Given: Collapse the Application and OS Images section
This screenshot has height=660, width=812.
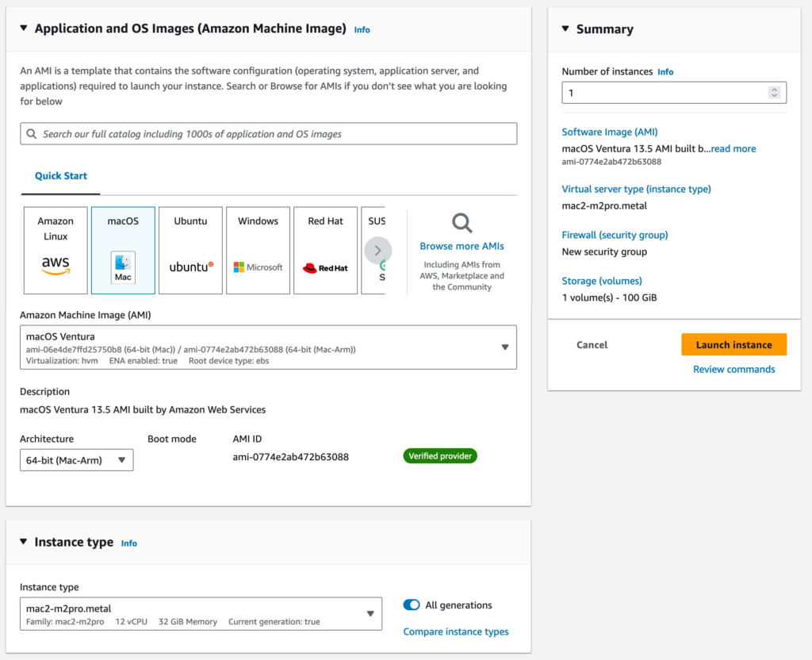Looking at the screenshot, I should pyautogui.click(x=23, y=29).
